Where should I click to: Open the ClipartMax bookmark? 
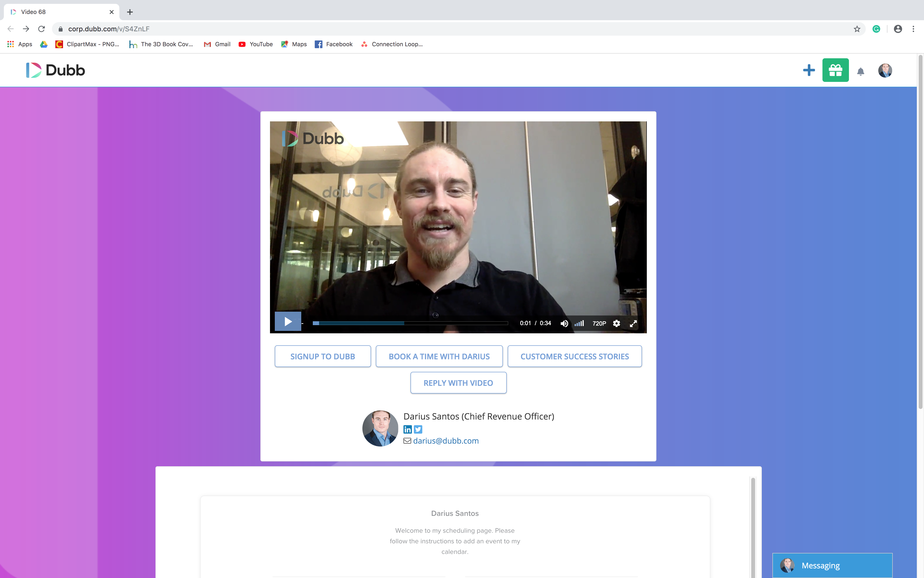pyautogui.click(x=87, y=44)
